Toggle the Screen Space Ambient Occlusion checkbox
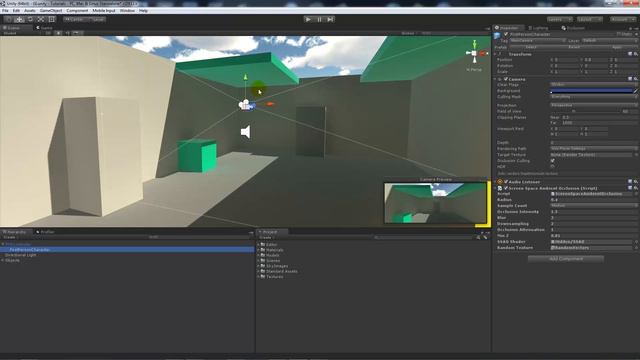This screenshot has height=360, width=640. 506,188
